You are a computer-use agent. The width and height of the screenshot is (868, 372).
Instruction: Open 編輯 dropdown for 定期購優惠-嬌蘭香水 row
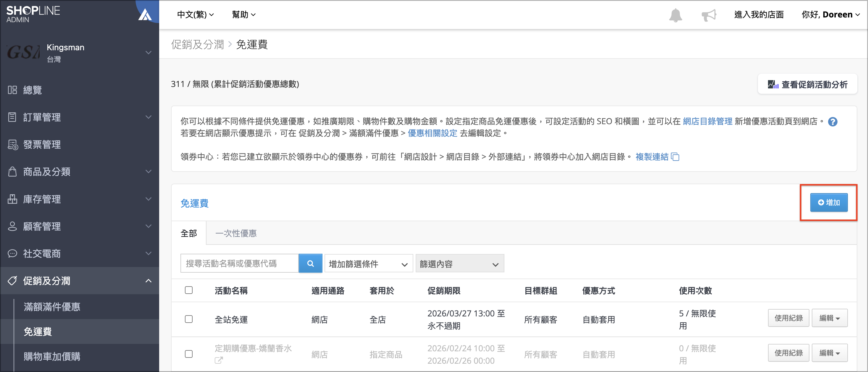click(x=830, y=353)
